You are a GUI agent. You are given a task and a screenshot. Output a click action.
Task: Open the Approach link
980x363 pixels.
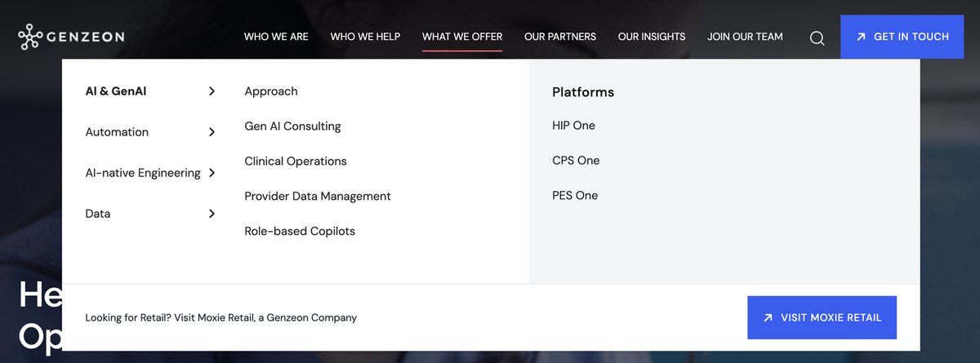point(271,91)
